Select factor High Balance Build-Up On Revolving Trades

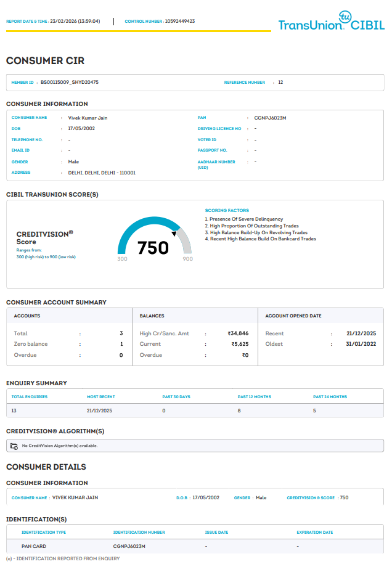pyautogui.click(x=256, y=232)
